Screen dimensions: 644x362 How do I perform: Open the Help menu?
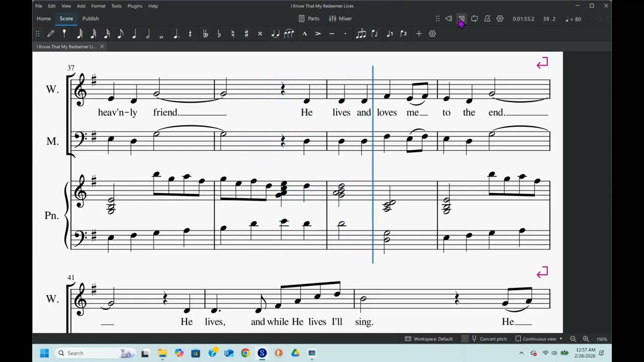coord(153,6)
